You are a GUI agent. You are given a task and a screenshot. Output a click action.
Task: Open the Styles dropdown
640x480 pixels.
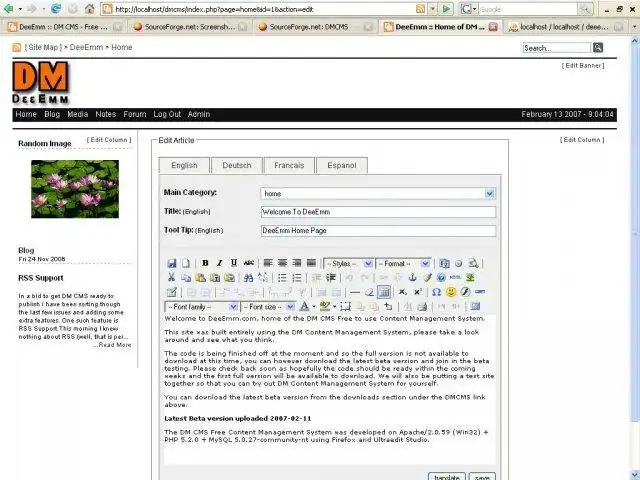pos(348,264)
